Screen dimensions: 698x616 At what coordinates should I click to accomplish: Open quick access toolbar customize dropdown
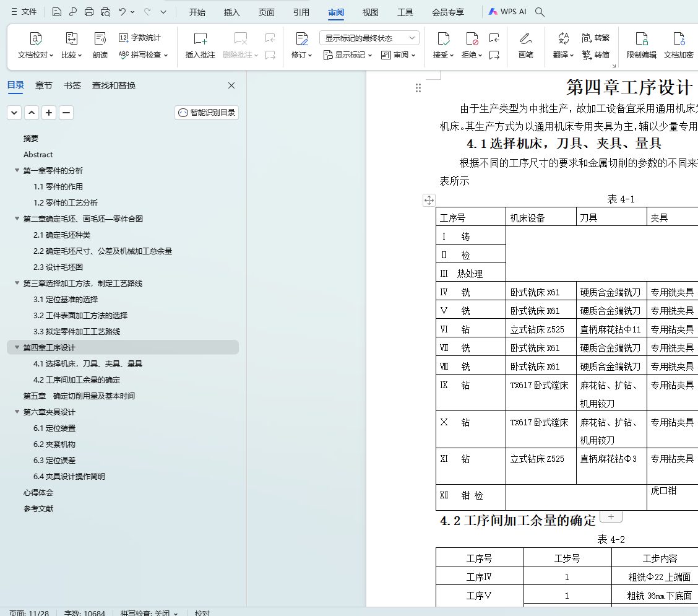163,12
